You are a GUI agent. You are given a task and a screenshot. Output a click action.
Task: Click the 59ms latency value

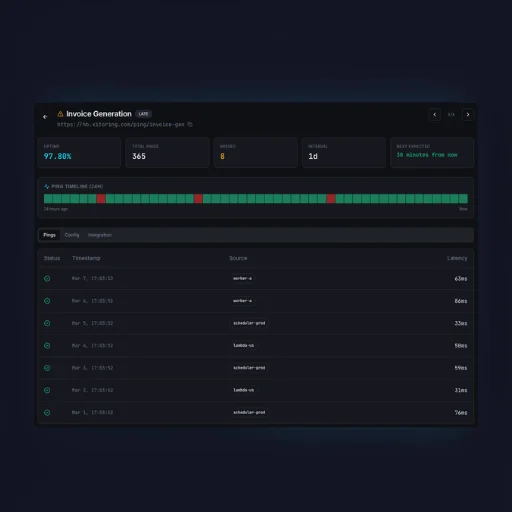click(x=461, y=368)
